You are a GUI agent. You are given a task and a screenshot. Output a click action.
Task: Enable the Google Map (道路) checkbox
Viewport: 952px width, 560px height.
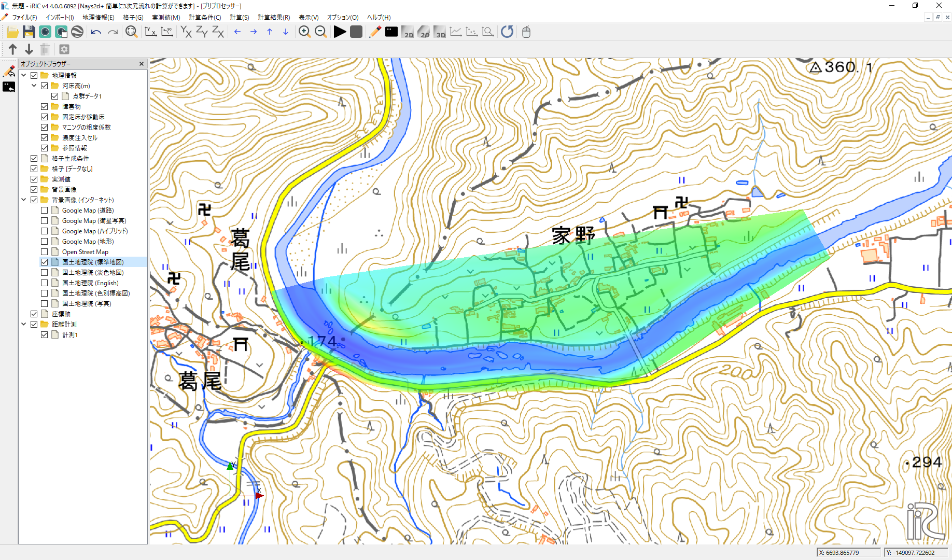[x=45, y=211]
